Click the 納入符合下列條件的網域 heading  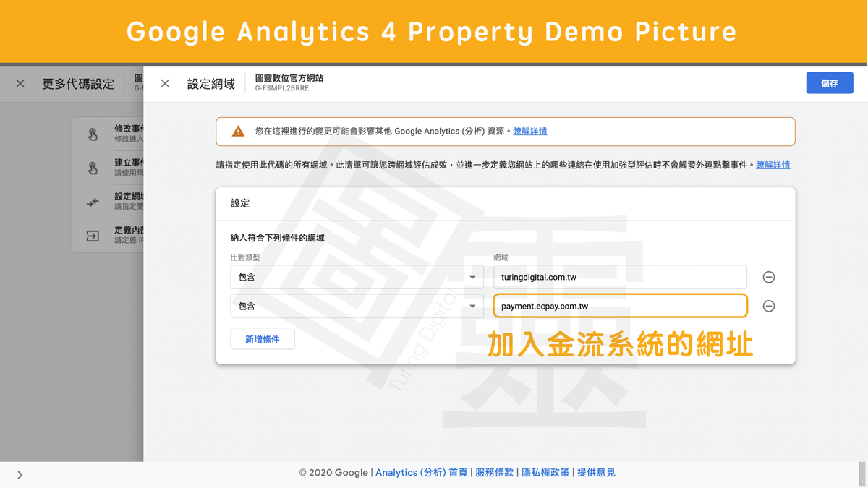pyautogui.click(x=277, y=238)
